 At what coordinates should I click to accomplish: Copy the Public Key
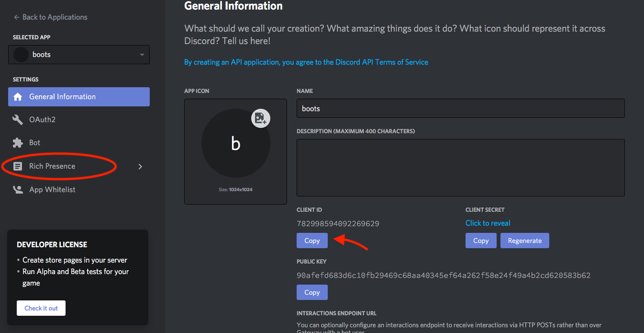(x=312, y=292)
